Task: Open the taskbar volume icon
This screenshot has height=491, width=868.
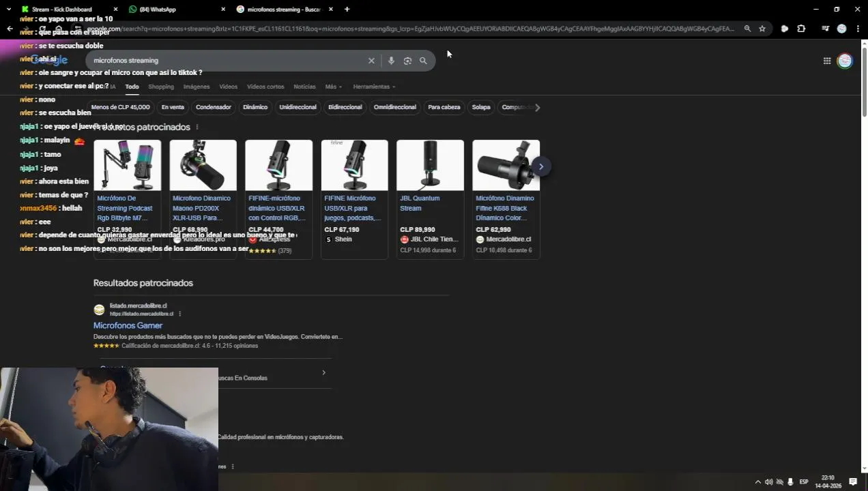Action: click(x=768, y=482)
